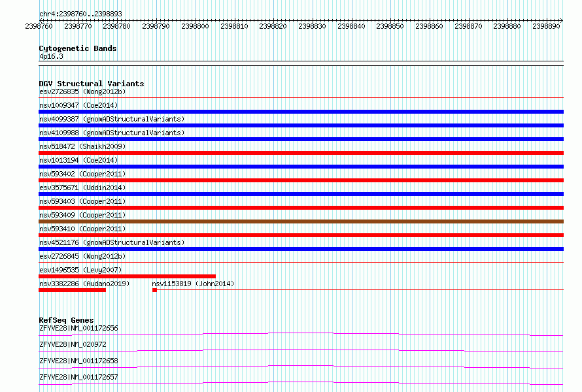Click thin red line under esv2726845
This screenshot has width=582, height=392.
coord(301,263)
